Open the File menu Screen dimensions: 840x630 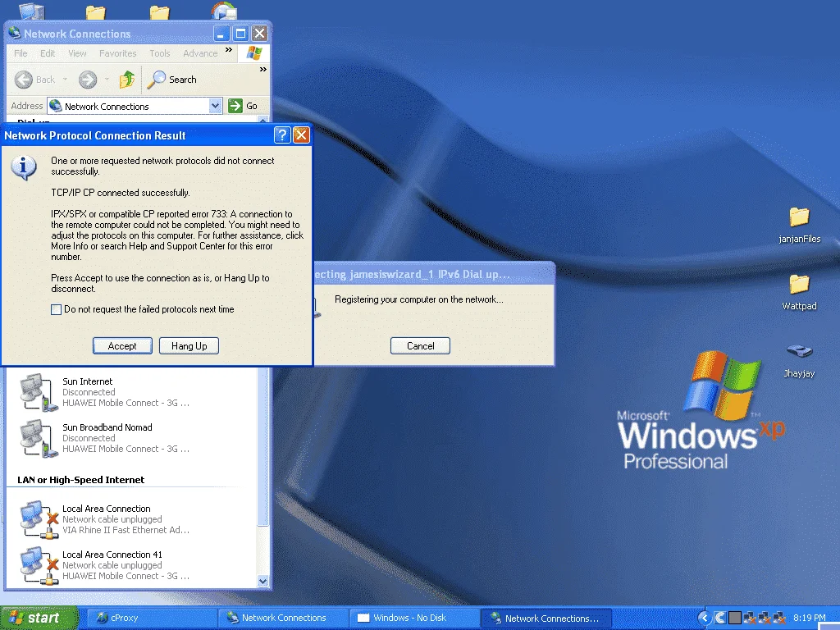tap(21, 53)
